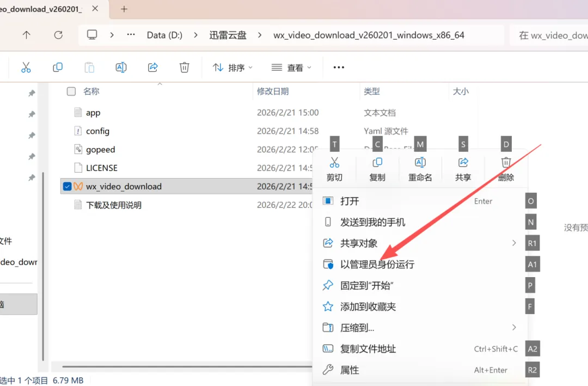Click the Paste icon in the toolbar
The width and height of the screenshot is (588, 386).
[89, 68]
